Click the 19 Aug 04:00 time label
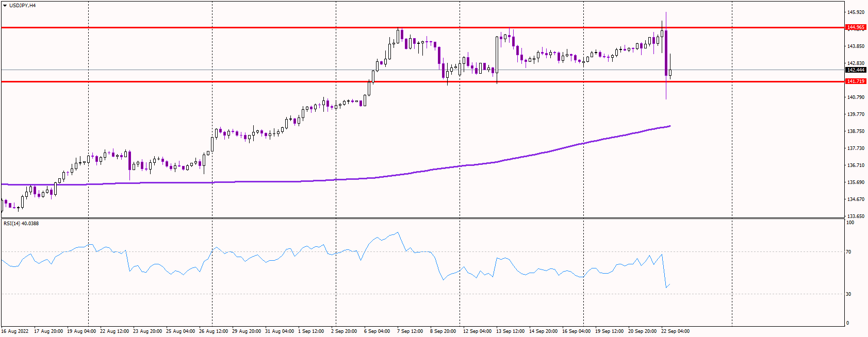The width and height of the screenshot is (868, 337). [x=81, y=331]
